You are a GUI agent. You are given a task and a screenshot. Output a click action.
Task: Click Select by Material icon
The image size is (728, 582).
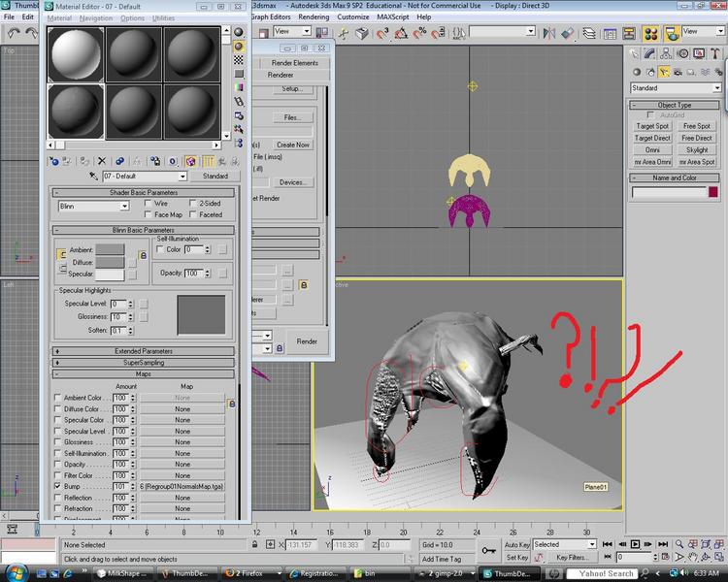tap(239, 129)
